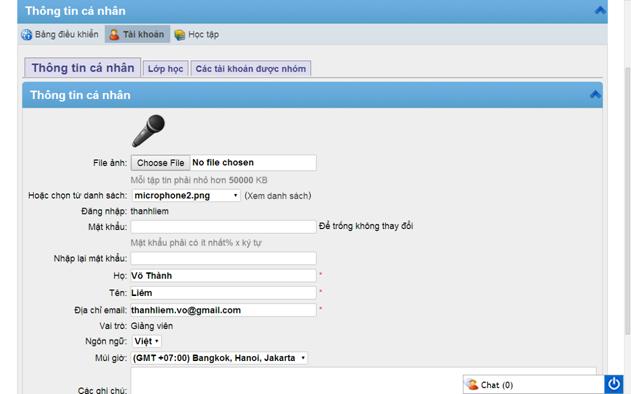Select the Thông tin cá nhân tab
Viewport: 631px width, 394px height.
coord(83,68)
